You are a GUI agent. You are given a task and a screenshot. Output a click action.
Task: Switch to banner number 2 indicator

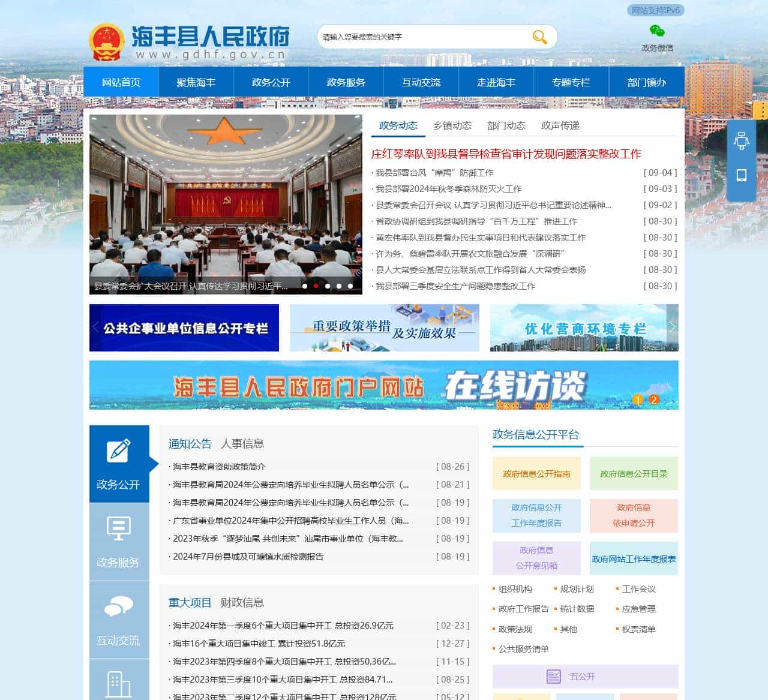point(653,399)
